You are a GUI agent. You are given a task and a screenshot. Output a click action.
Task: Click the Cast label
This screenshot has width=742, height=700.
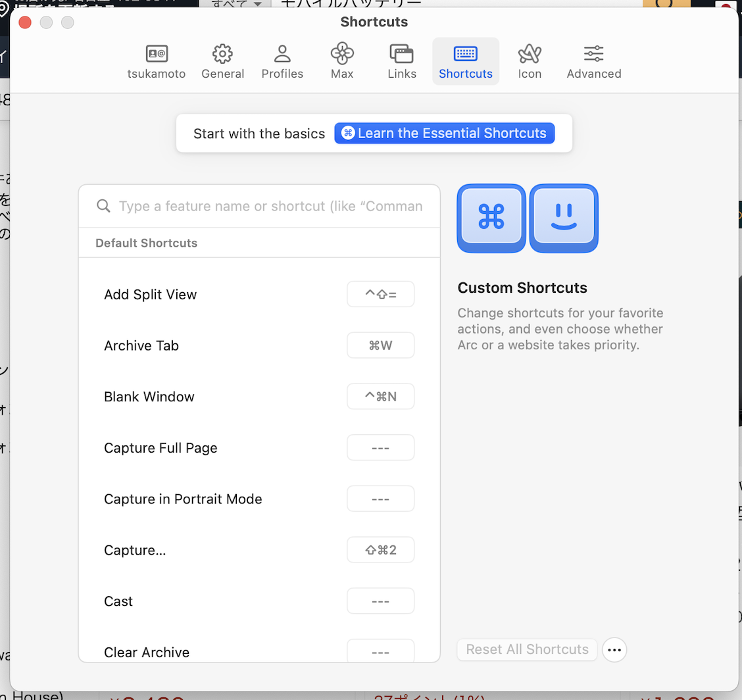118,601
